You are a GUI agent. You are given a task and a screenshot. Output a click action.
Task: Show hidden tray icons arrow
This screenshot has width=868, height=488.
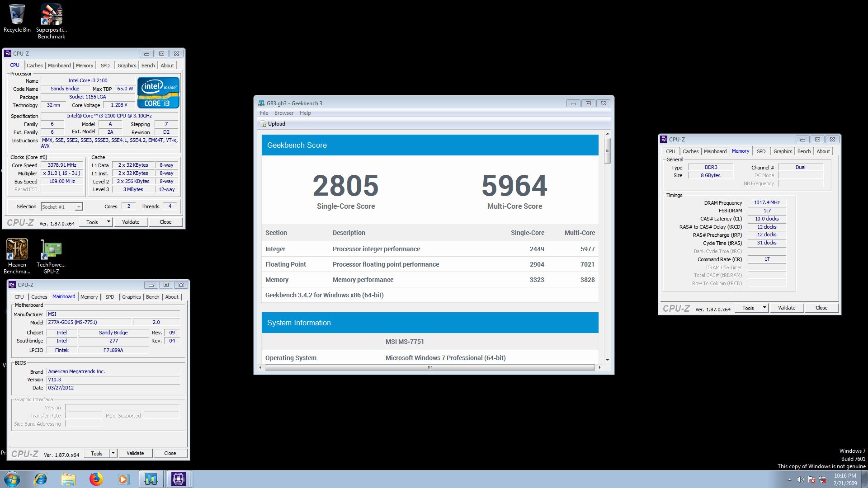pos(789,479)
